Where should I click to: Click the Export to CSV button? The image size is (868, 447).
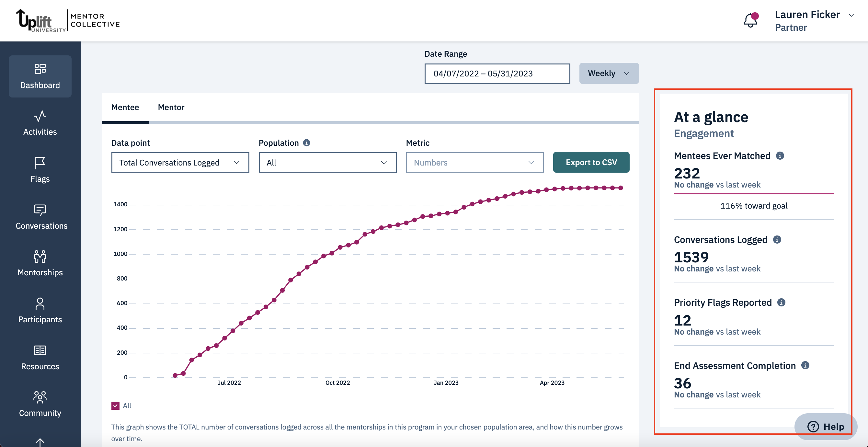pyautogui.click(x=591, y=162)
